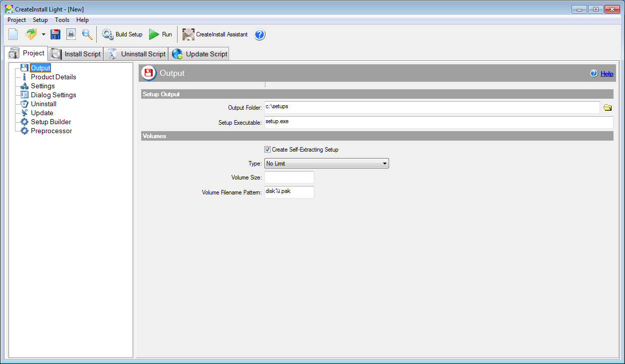Screen dimensions: 625x364
Task: Switch to the Install Script tab
Action: point(76,54)
